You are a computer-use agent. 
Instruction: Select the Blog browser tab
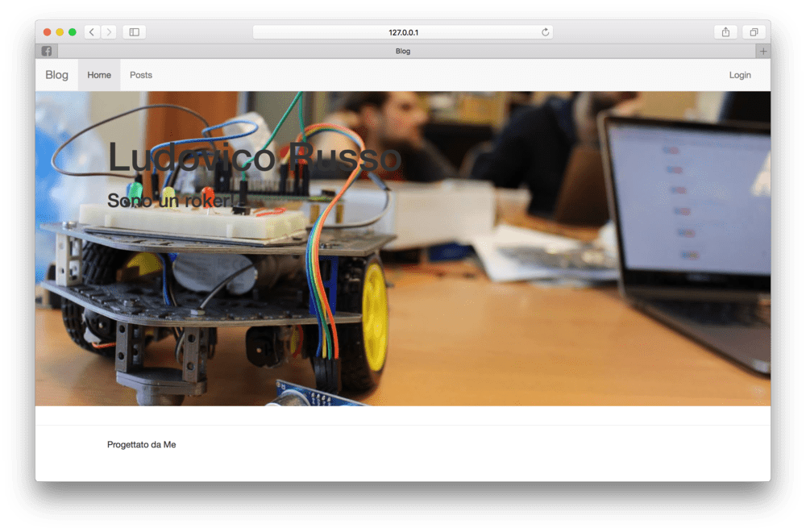pos(403,52)
